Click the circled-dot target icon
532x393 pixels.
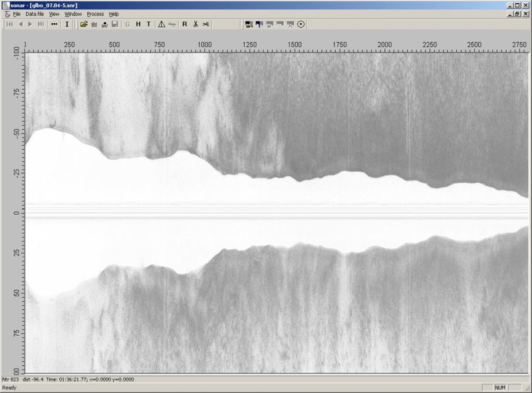pyautogui.click(x=301, y=24)
